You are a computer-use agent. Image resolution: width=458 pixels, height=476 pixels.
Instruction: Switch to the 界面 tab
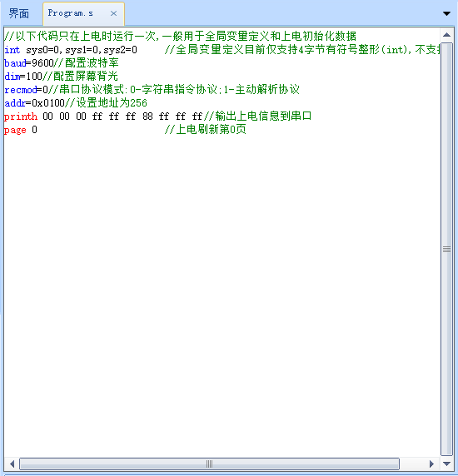[x=19, y=13]
